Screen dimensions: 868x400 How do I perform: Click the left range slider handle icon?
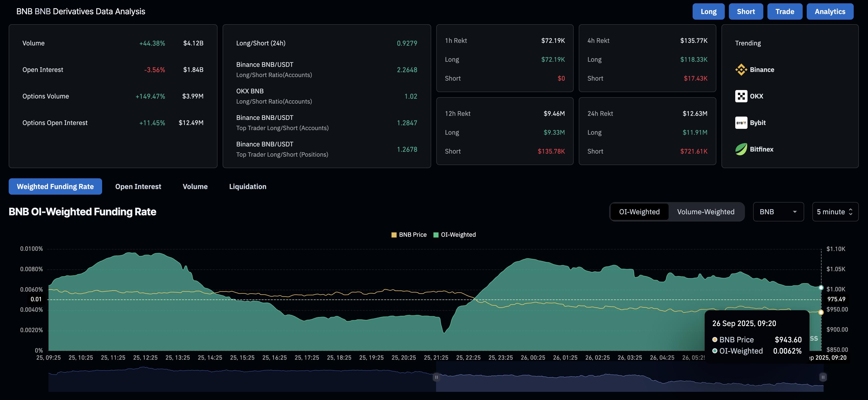436,377
